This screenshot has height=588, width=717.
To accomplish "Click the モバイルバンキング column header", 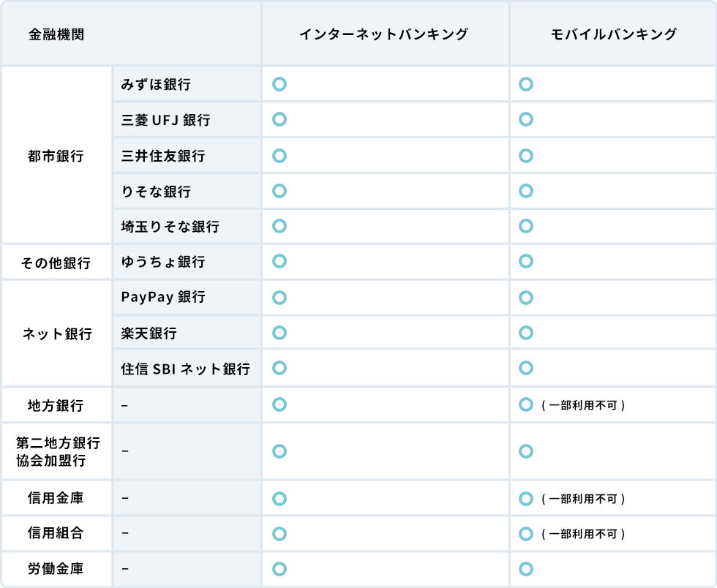I will [x=613, y=34].
